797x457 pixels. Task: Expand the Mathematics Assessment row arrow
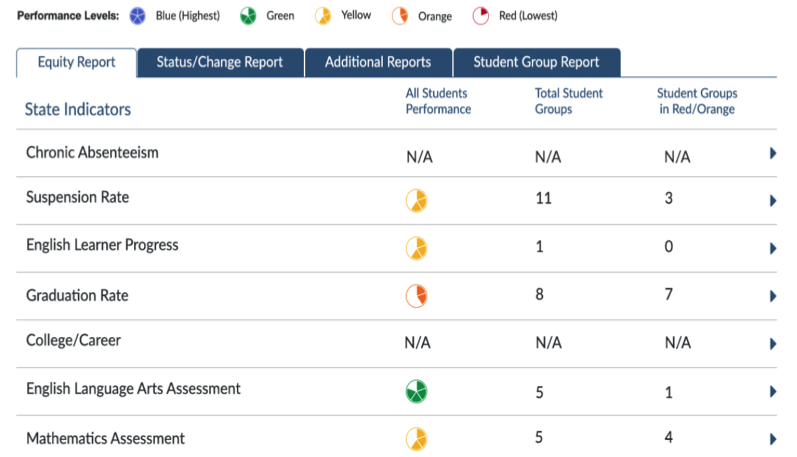click(773, 439)
